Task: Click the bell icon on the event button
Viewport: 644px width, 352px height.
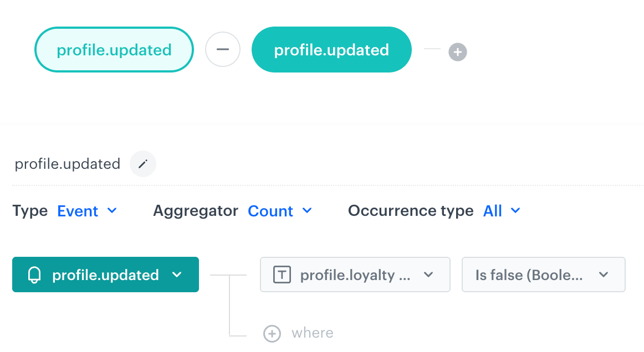Action: (x=34, y=275)
